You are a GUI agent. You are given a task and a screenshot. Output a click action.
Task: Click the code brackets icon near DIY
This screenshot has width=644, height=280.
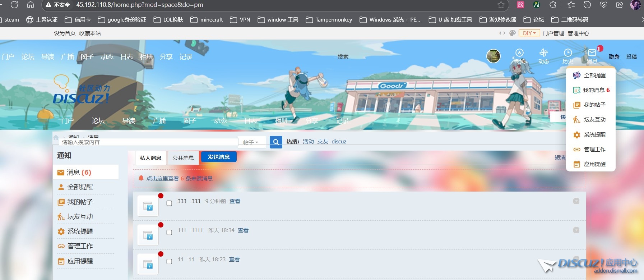502,33
